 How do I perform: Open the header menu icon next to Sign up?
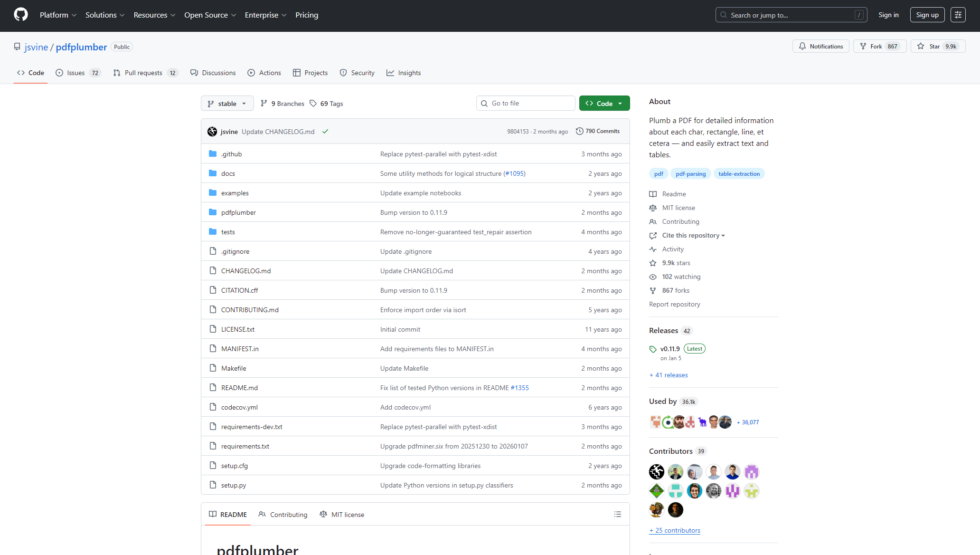coord(958,15)
